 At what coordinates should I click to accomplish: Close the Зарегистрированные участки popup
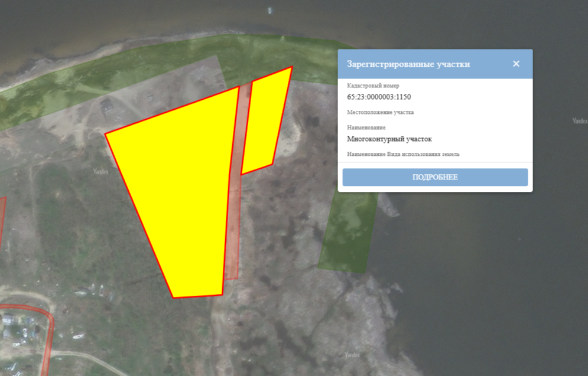tap(516, 64)
